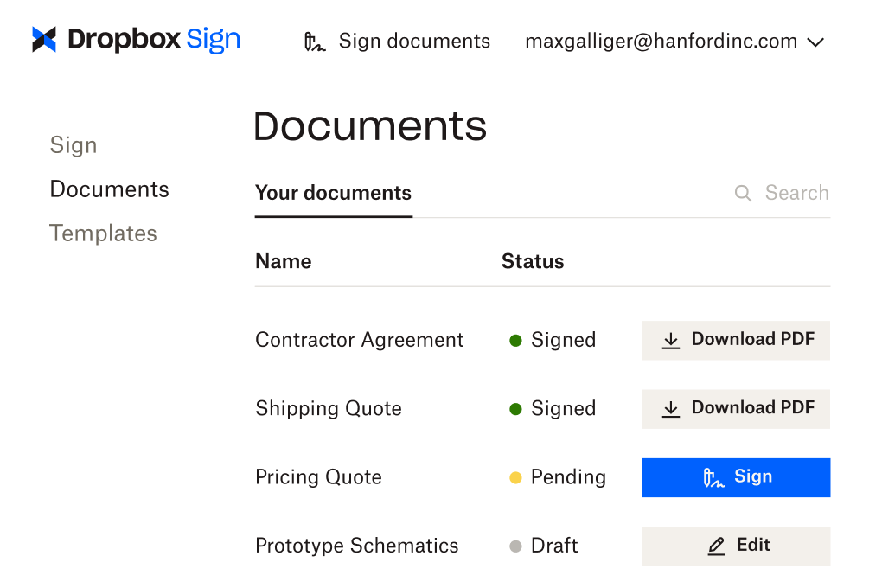Click the pen icon beside Sign documents
The height and width of the screenshot is (588, 882).
[314, 40]
